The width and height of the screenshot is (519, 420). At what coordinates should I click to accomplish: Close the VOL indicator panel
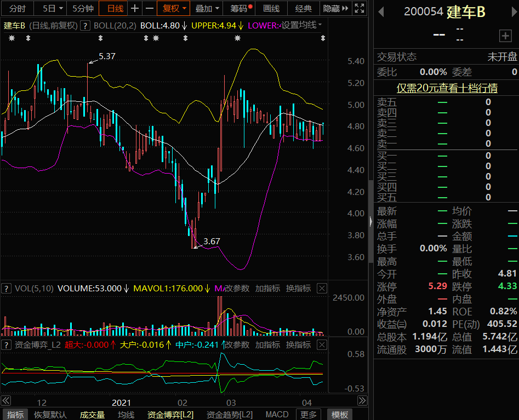[x=322, y=288]
